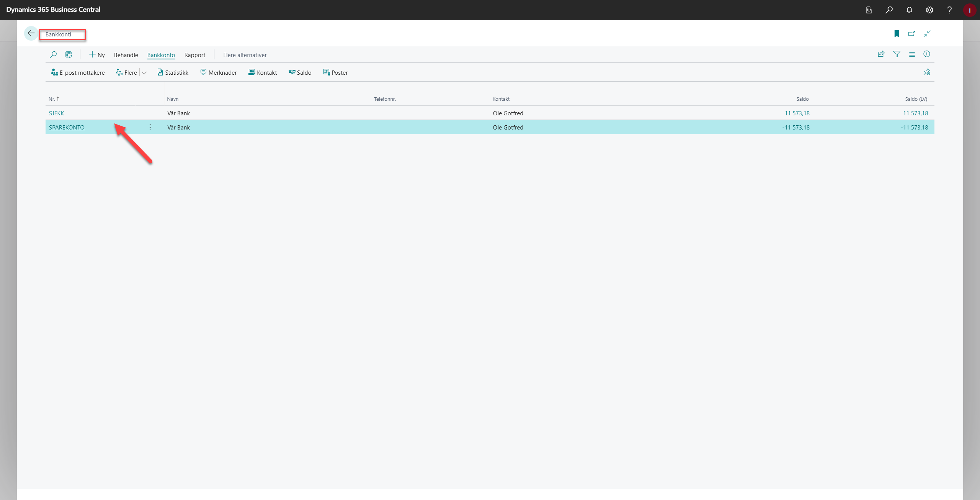Screen dimensions: 980x500
Task: Click the Telefonnr. column header
Action: point(385,99)
